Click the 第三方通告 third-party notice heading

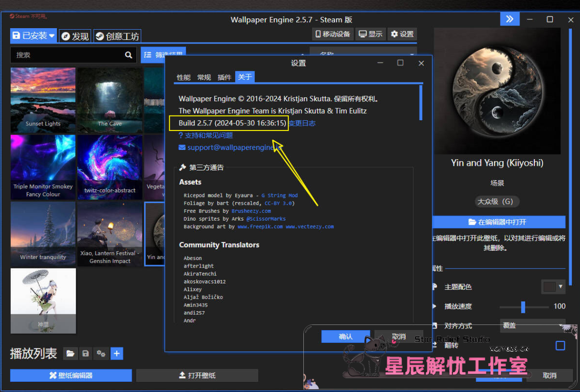coord(206,168)
